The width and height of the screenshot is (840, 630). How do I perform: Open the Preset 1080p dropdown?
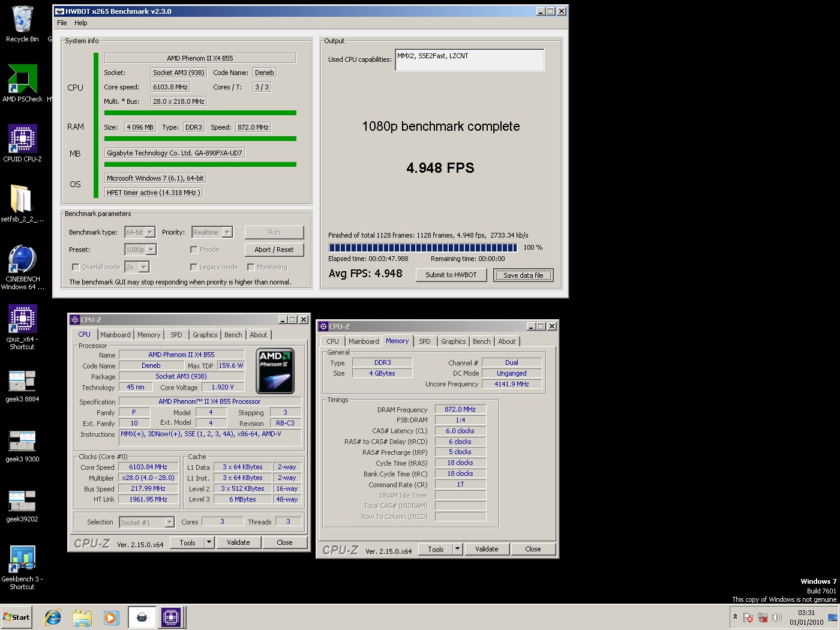click(151, 250)
